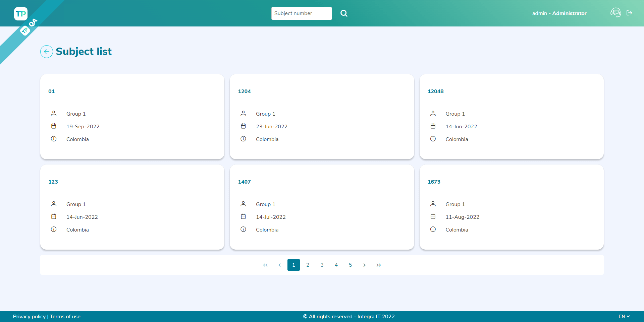Click the logout icon in header
Viewport: 644px width, 322px height.
click(x=630, y=13)
